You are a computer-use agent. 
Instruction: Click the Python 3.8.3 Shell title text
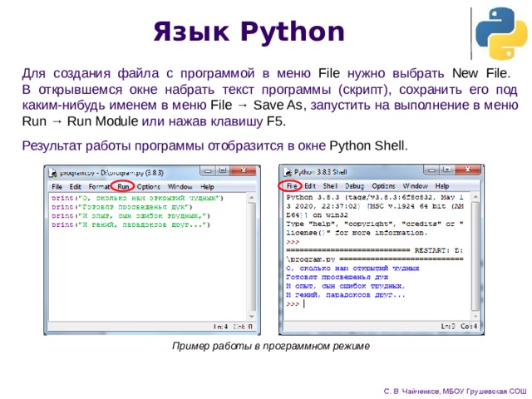(x=320, y=172)
